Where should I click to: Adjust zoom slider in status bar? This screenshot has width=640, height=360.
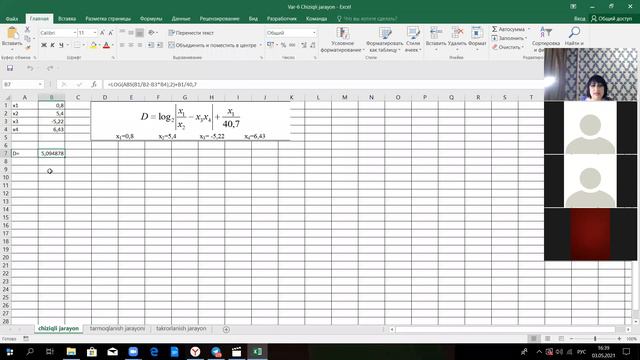coord(595,339)
